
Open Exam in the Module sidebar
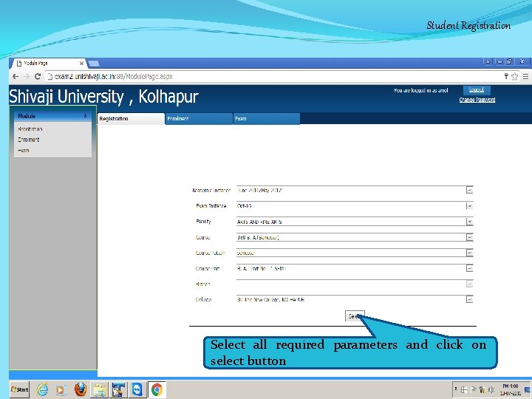click(24, 150)
